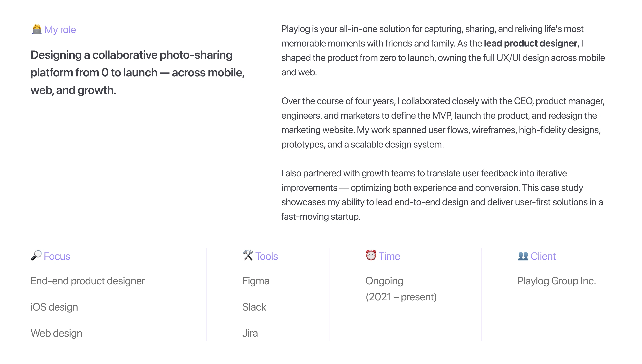Click the Ongoing time status text
This screenshot has width=642, height=364.
[x=384, y=281]
